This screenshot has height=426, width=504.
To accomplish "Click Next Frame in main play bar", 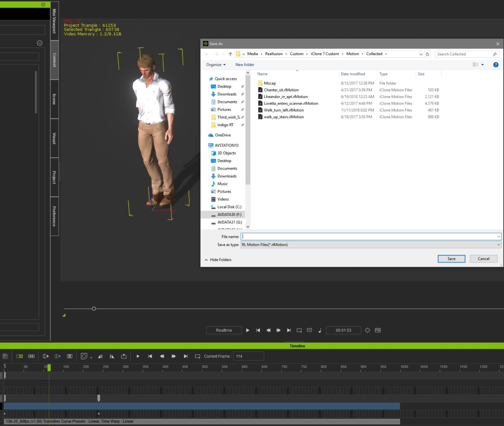I will (278, 330).
